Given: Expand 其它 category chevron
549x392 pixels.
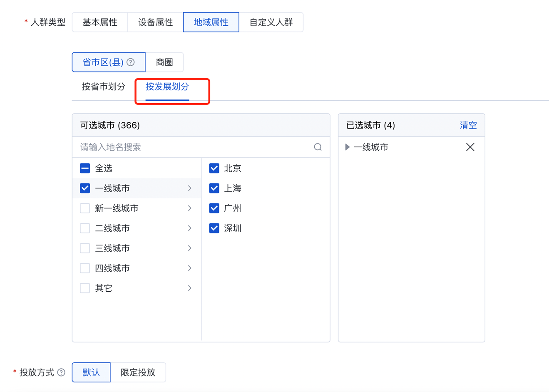Looking at the screenshot, I should 189,288.
